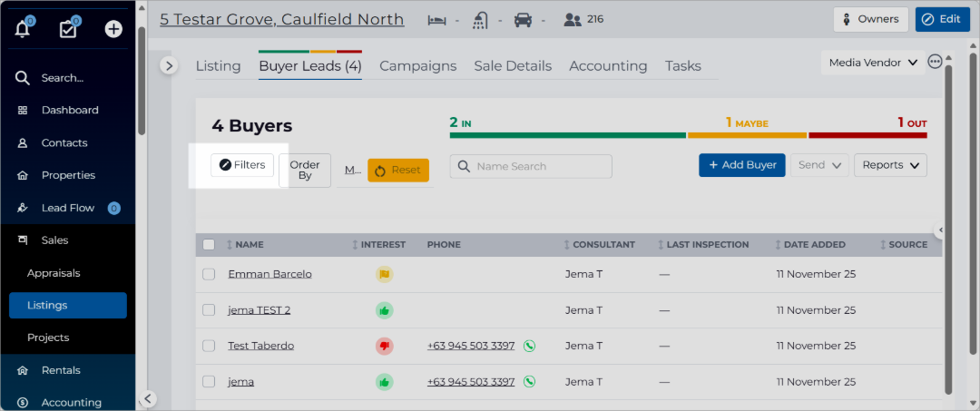
Task: Open the Media Vendor dropdown
Action: coord(873,63)
